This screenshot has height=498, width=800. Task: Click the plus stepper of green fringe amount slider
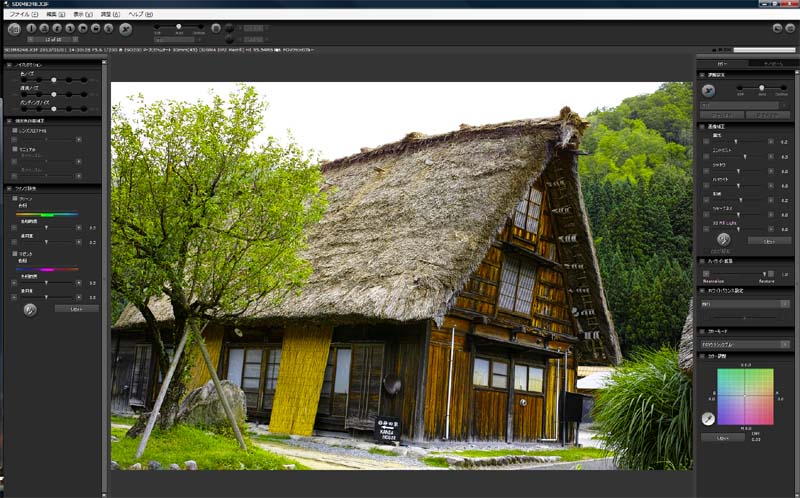pyautogui.click(x=79, y=242)
